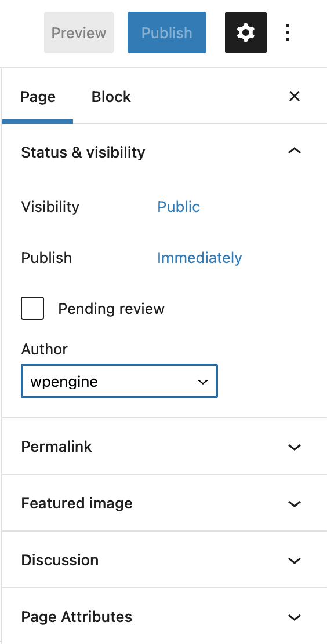
Task: Click the Discussion chevron icon
Action: 295,561
